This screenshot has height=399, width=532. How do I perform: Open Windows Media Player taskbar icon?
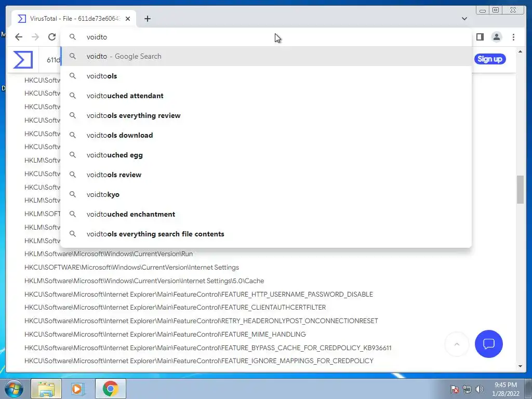(78, 389)
